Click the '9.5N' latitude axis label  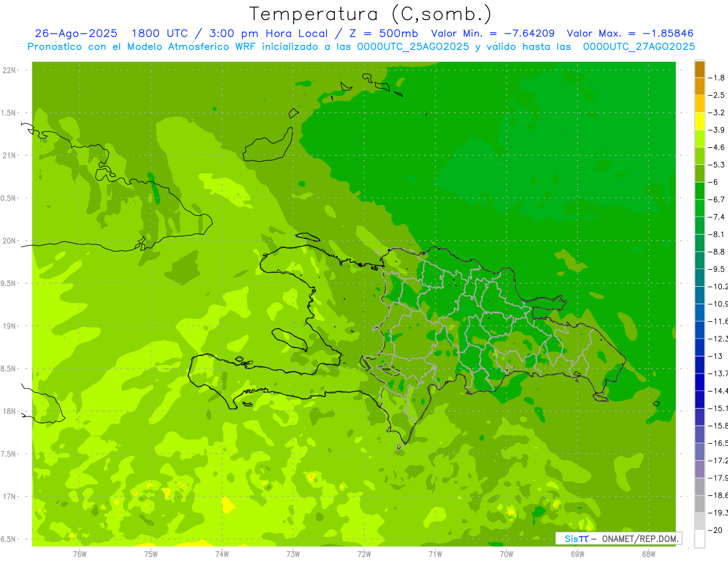point(8,283)
